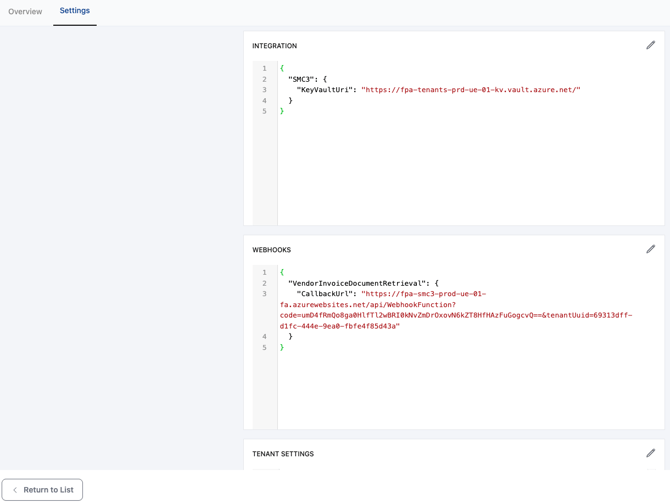Click line number 5 in Webhooks gutter
670x504 pixels.
click(264, 347)
